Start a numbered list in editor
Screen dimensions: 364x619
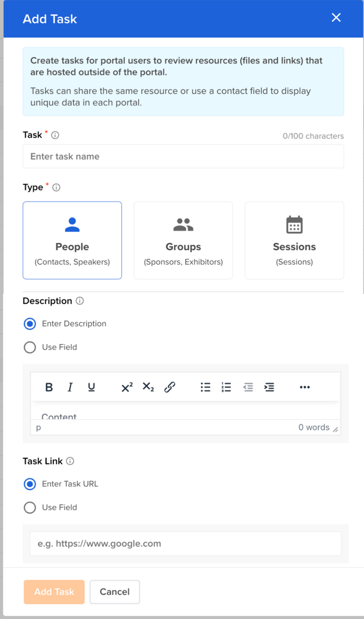pyautogui.click(x=227, y=387)
